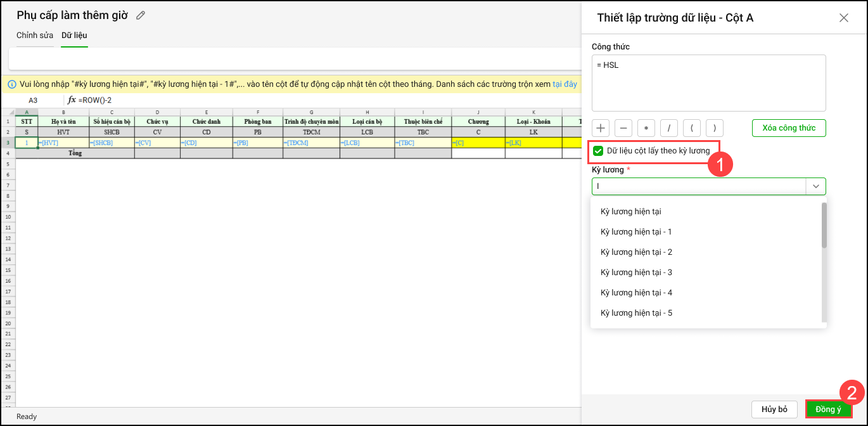Insert an opening parenthesis into the formula

(692, 127)
